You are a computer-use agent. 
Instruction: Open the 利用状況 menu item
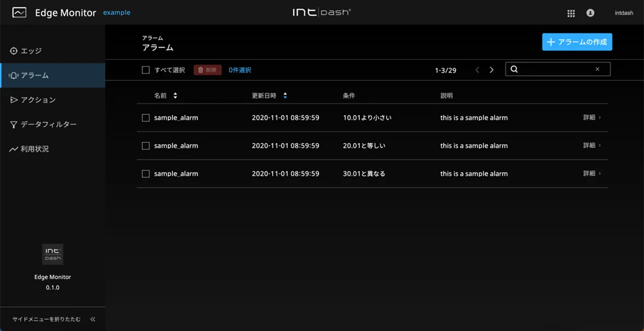[53, 149]
